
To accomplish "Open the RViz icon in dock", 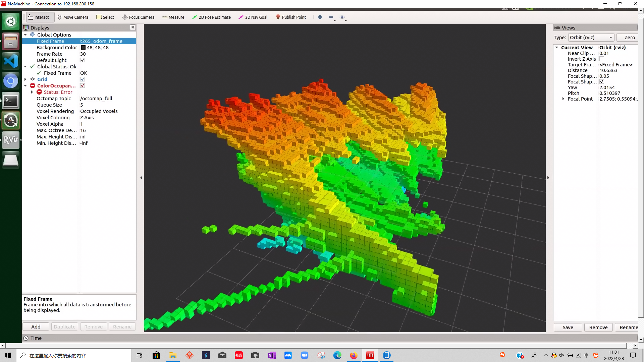I will [x=11, y=140].
